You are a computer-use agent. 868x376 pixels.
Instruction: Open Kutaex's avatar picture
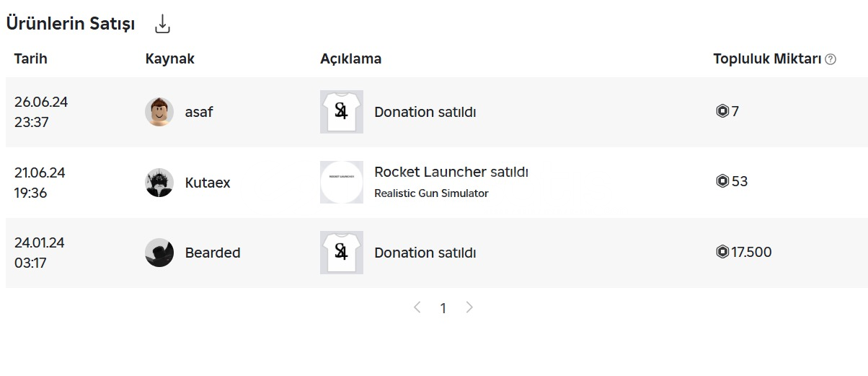159,183
